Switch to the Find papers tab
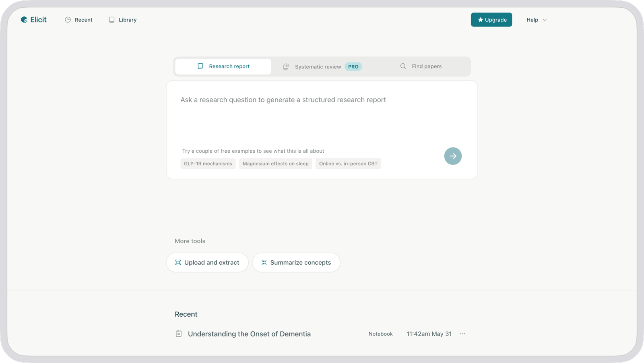Image resolution: width=644 pixels, height=363 pixels. pyautogui.click(x=426, y=66)
